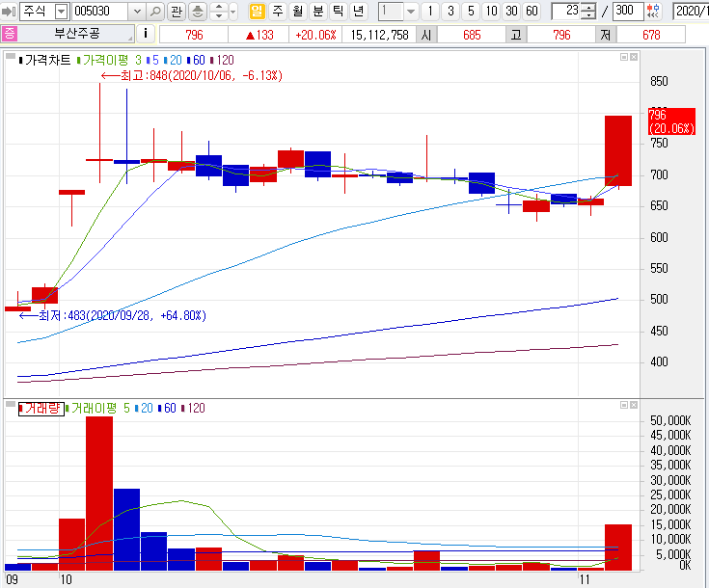The image size is (709, 588).
Task: Select the 일 daily chart period
Action: (x=257, y=11)
